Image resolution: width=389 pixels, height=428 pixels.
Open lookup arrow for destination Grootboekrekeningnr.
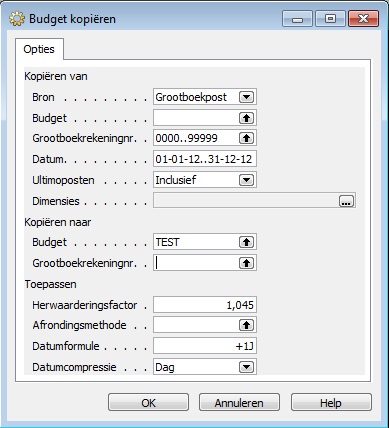[x=246, y=263]
